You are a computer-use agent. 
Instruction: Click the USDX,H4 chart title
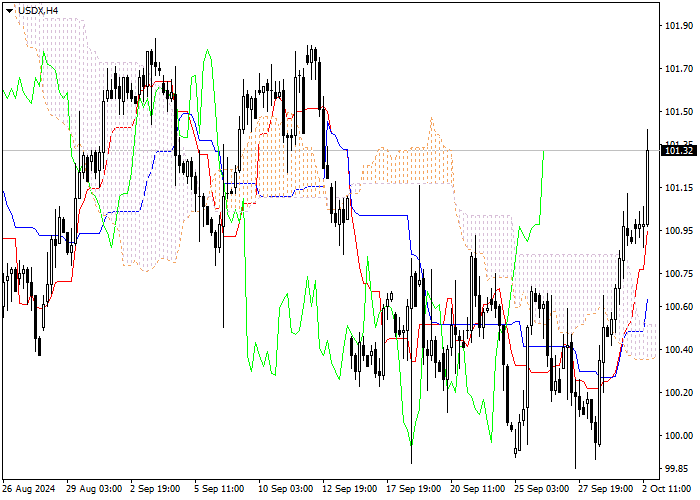[38, 11]
